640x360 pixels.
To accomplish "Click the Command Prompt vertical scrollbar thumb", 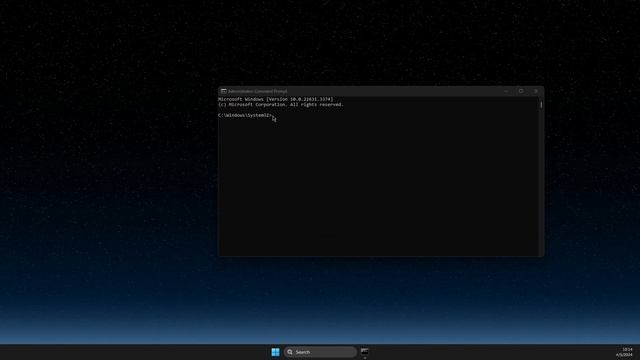I will pyautogui.click(x=541, y=105).
